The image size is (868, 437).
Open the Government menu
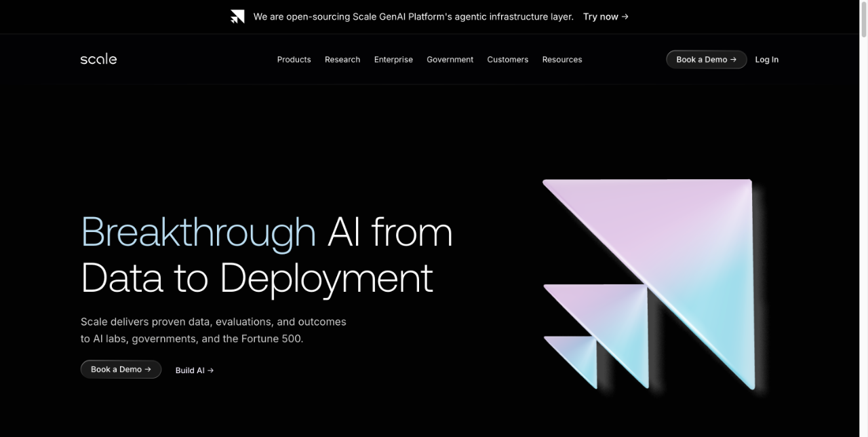[450, 60]
